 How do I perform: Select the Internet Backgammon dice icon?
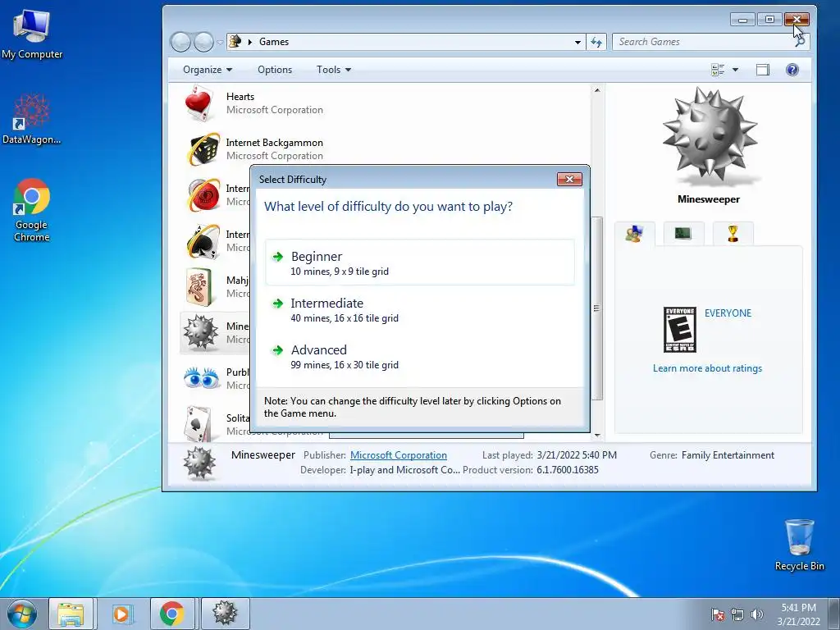pos(203,149)
